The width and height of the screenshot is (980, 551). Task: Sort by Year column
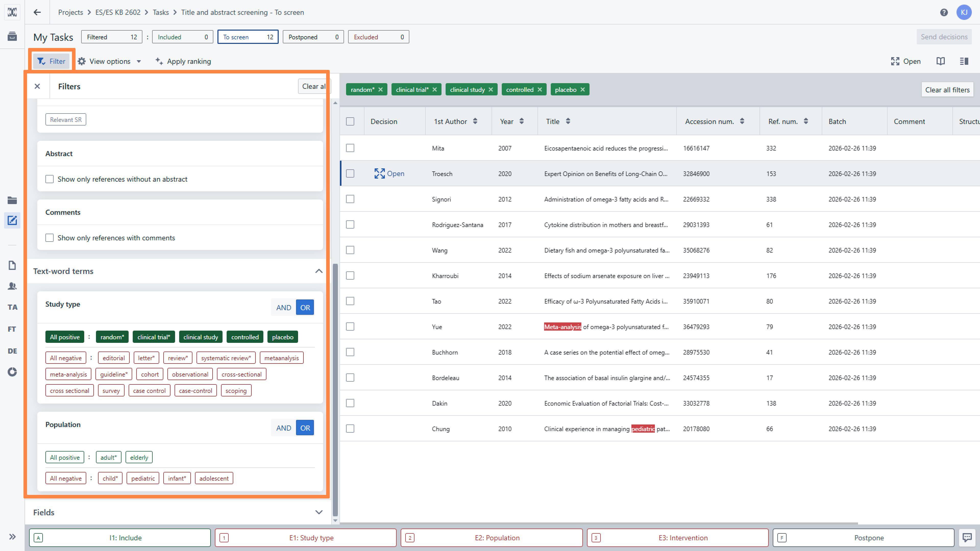tap(522, 121)
